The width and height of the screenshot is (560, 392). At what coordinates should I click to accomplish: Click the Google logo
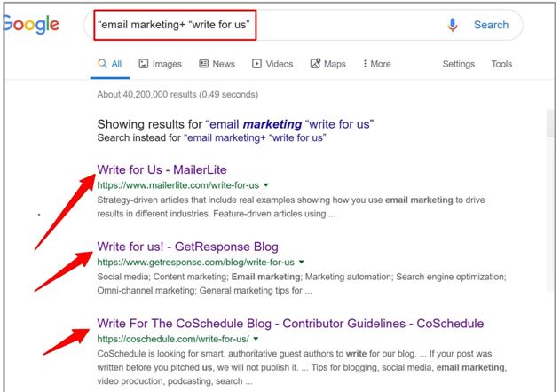click(30, 25)
